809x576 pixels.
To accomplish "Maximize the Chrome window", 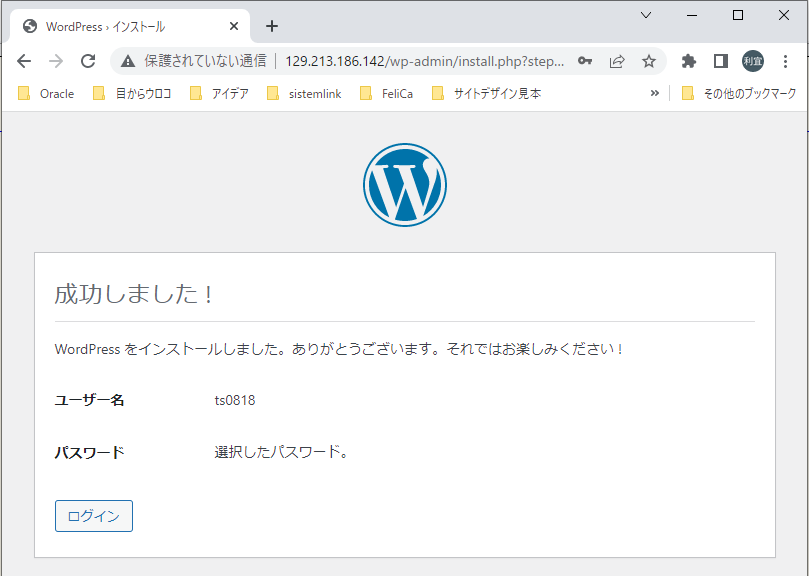I will tap(738, 15).
